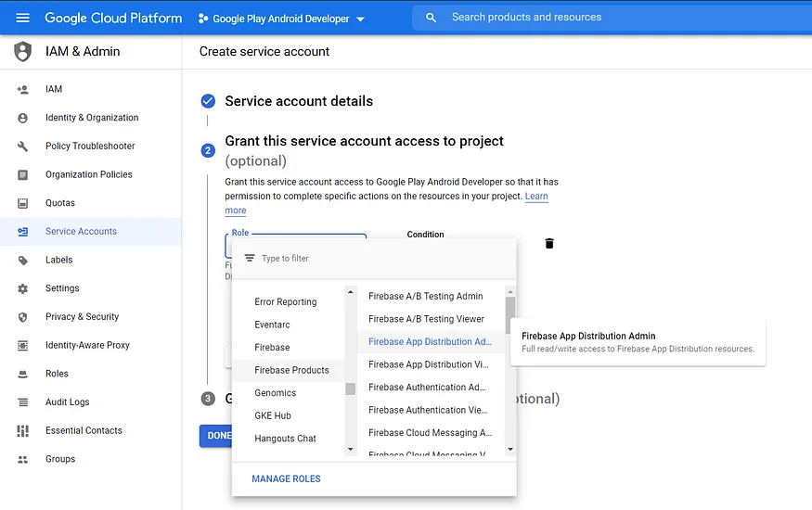Click the Identity & Organization person icon
This screenshot has height=510, width=812.
pos(23,118)
